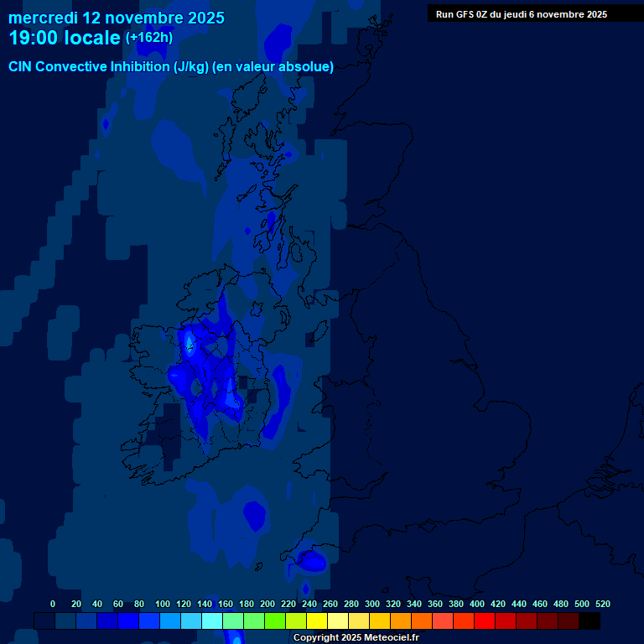Click the blue spot near Cornwall's coast
Screen dimensions: 644x644
[x=312, y=561]
